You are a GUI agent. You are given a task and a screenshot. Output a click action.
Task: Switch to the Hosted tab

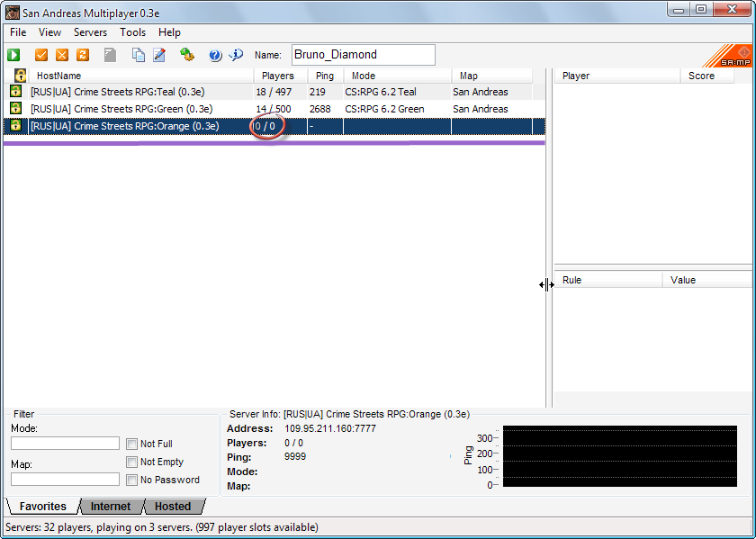coord(173,507)
